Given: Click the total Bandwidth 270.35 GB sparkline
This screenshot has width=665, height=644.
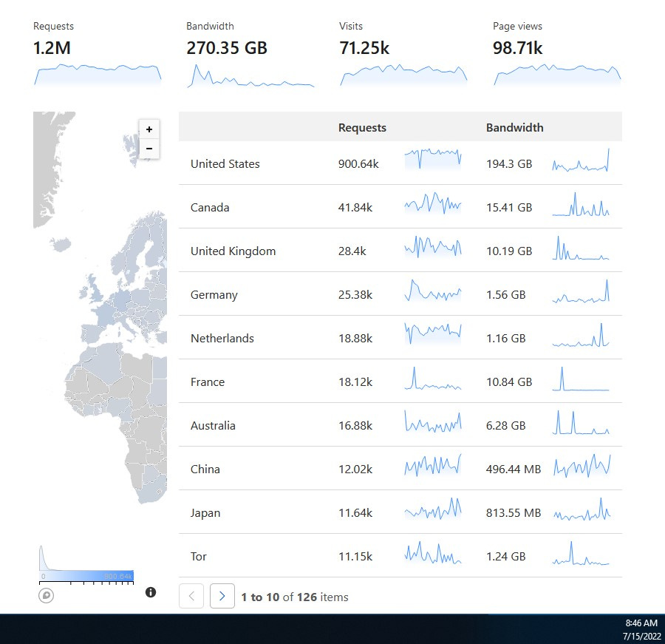Looking at the screenshot, I should tap(250, 75).
